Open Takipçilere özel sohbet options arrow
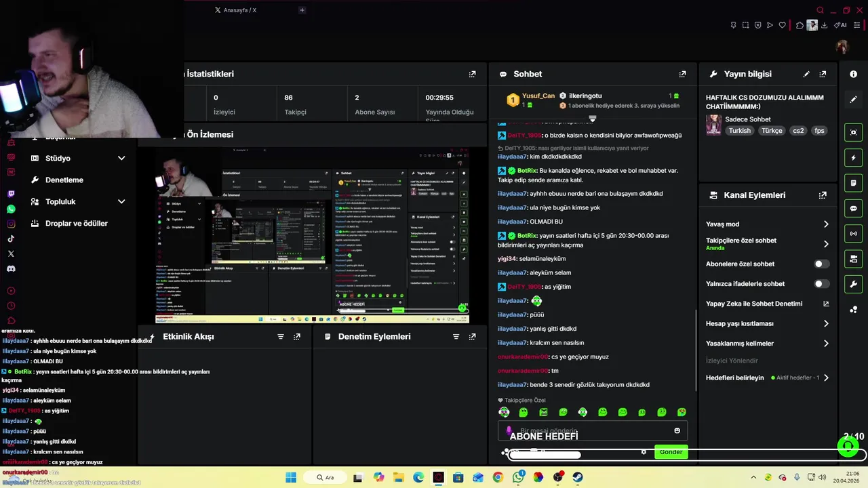This screenshot has width=868, height=488. click(x=826, y=244)
